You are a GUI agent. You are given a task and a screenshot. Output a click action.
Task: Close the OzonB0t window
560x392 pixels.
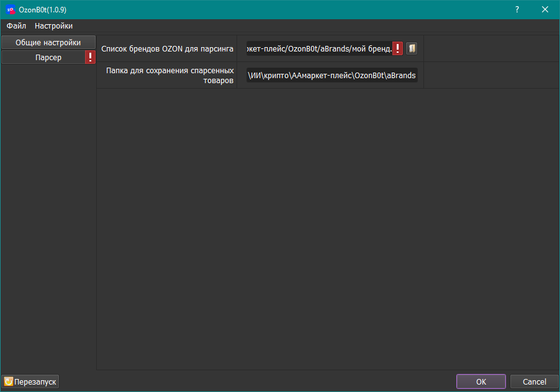coord(545,10)
